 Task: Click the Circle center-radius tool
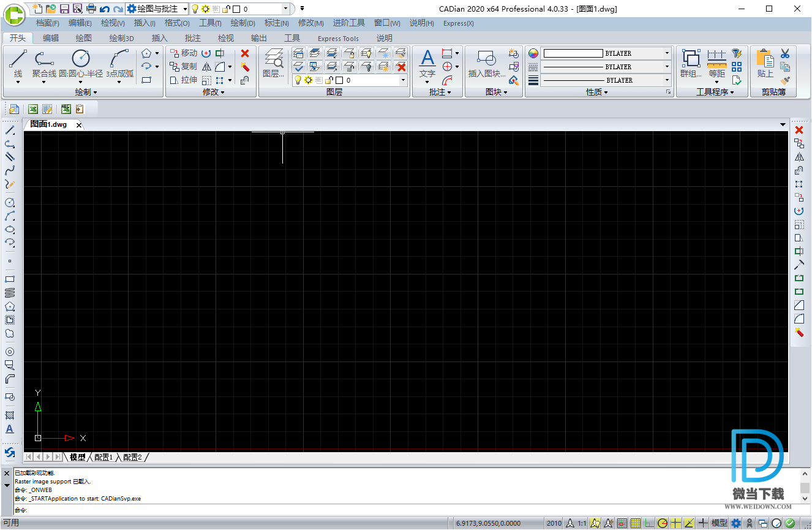81,60
